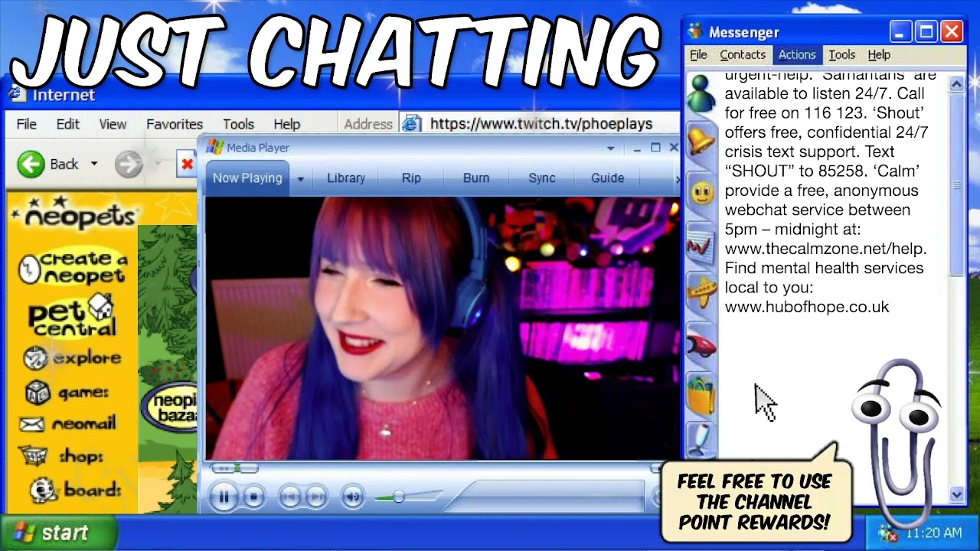
Task: Open the Media Player title bar menu arrow
Action: pyautogui.click(x=610, y=148)
